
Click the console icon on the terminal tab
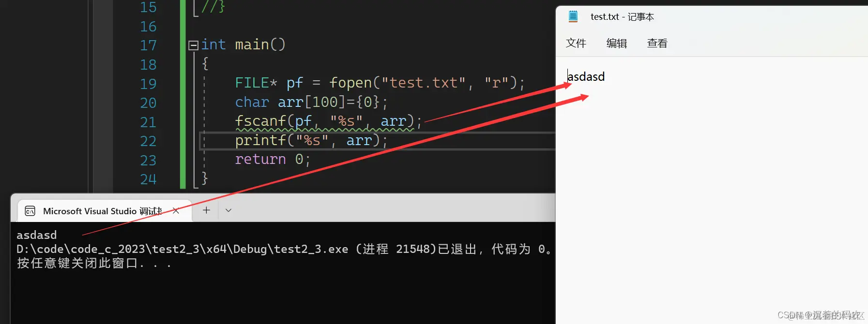click(30, 211)
